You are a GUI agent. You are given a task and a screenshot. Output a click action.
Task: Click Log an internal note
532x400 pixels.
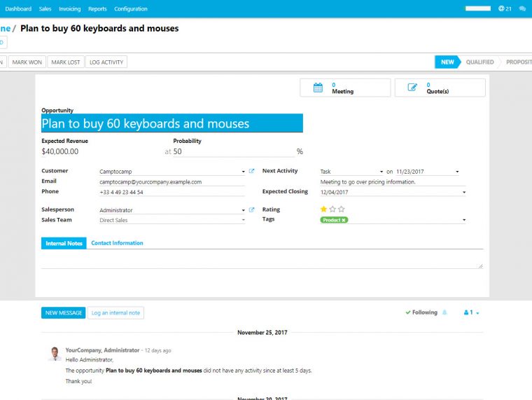[115, 312]
